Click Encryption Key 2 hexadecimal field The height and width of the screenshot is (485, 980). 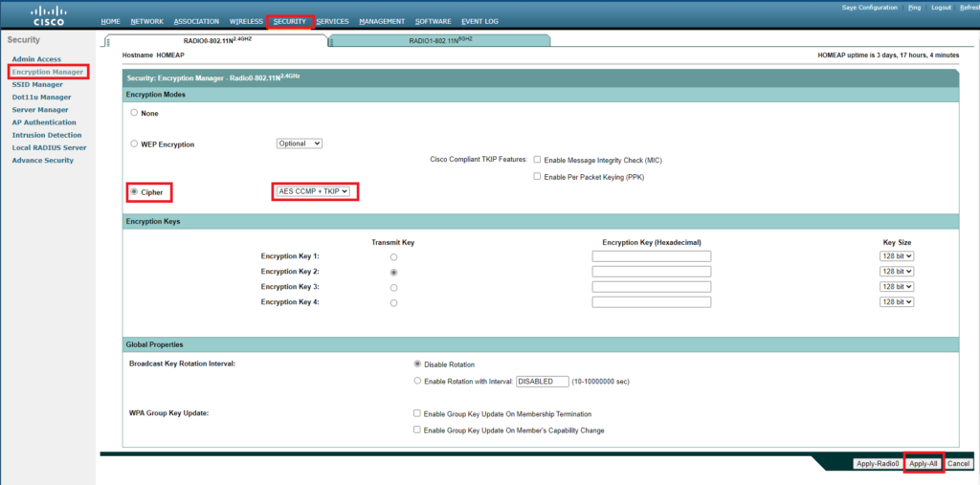click(651, 272)
